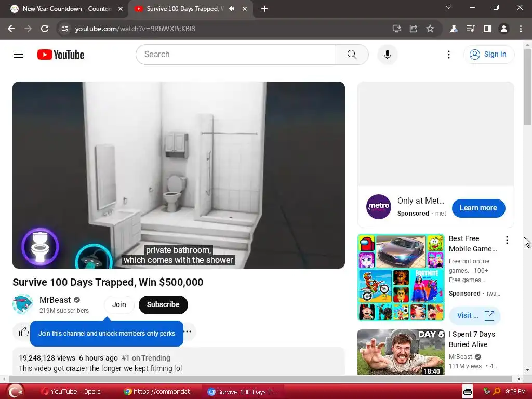The width and height of the screenshot is (532, 399).
Task: Subscribe to MrBeast channel
Action: point(163,304)
